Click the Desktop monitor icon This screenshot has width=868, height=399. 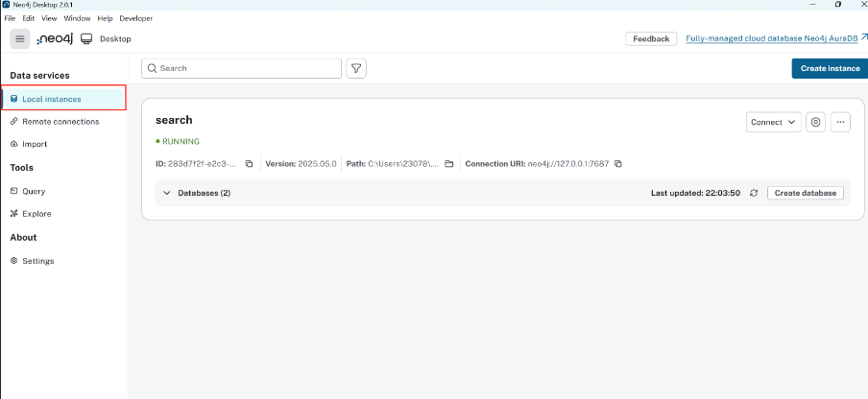pyautogui.click(x=85, y=38)
